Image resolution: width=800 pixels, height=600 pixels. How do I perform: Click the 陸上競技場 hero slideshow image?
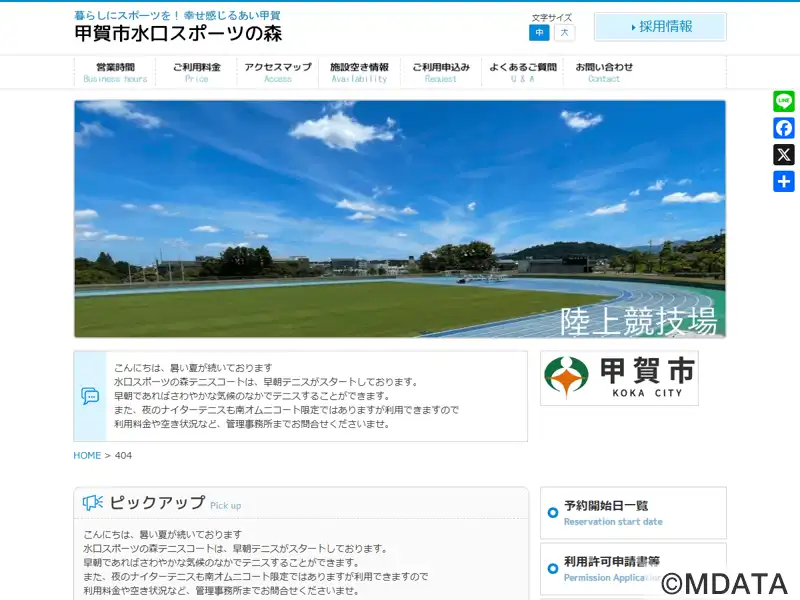click(x=400, y=219)
